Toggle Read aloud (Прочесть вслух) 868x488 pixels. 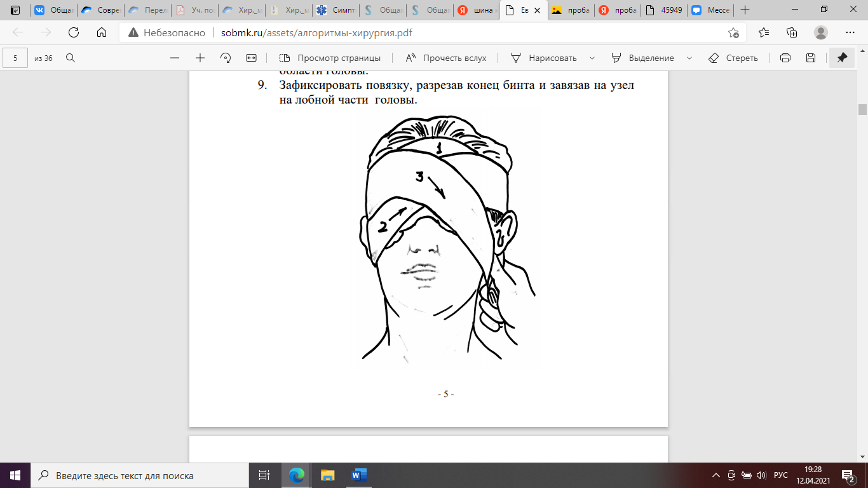tap(446, 58)
